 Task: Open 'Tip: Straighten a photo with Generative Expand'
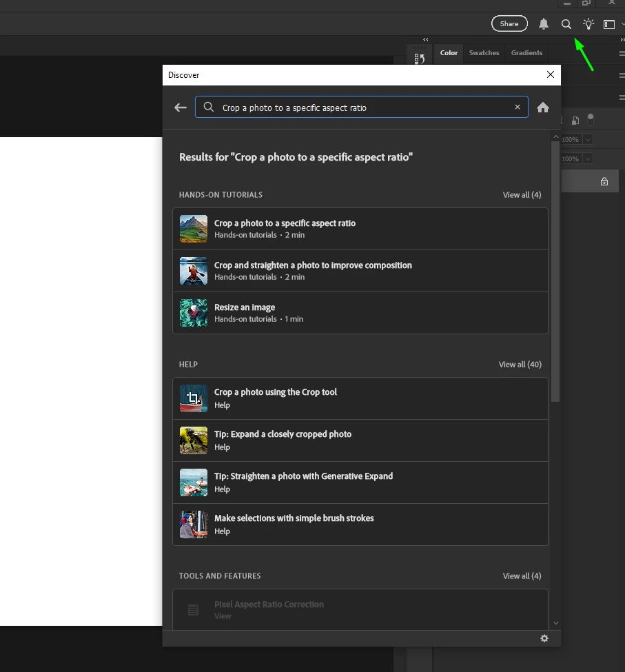[360, 482]
